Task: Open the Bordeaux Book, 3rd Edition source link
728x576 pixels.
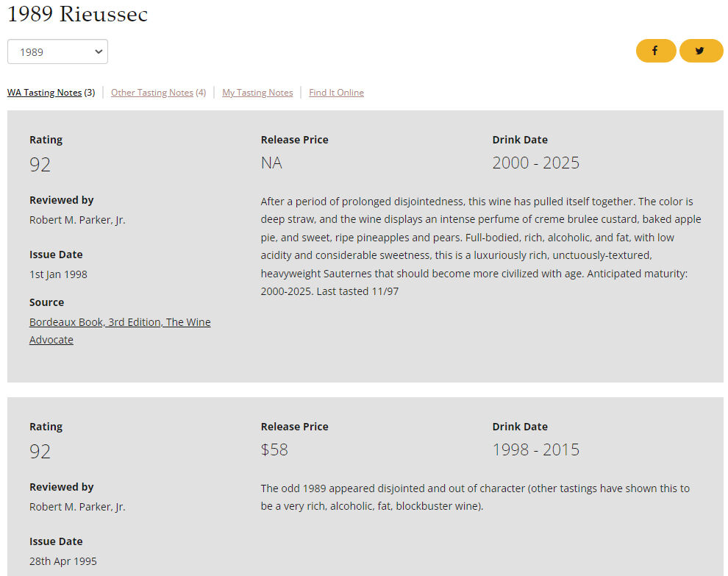Action: [120, 322]
